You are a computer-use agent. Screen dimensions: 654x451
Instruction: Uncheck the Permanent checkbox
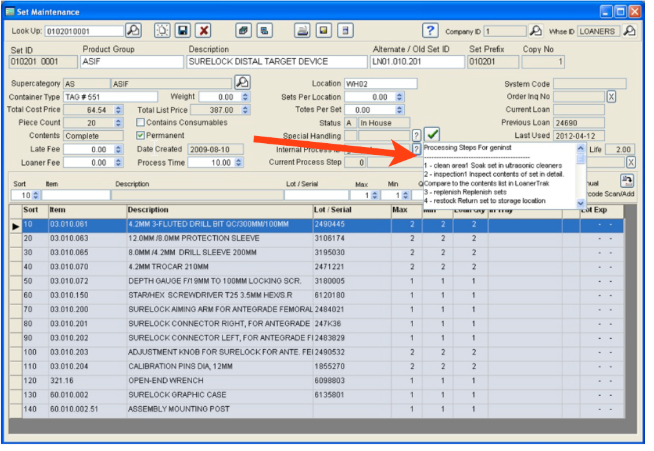tap(142, 135)
